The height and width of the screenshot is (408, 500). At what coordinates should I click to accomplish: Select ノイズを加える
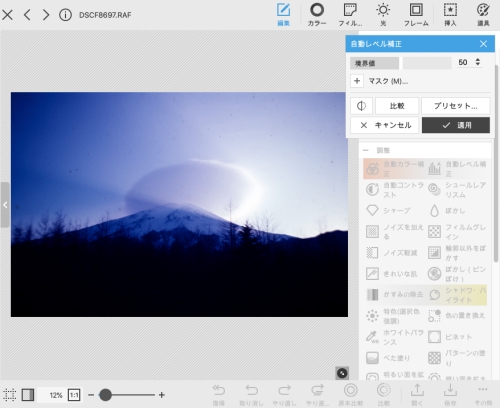(394, 232)
